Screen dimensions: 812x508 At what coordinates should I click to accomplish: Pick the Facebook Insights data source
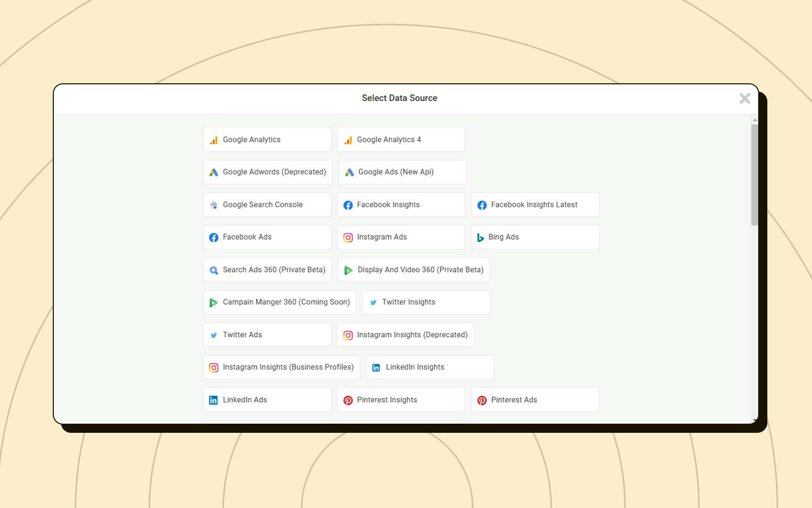click(401, 205)
